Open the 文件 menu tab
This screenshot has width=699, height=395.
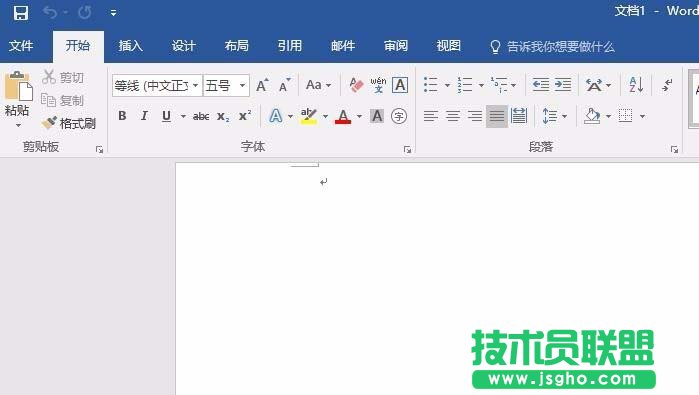21,46
